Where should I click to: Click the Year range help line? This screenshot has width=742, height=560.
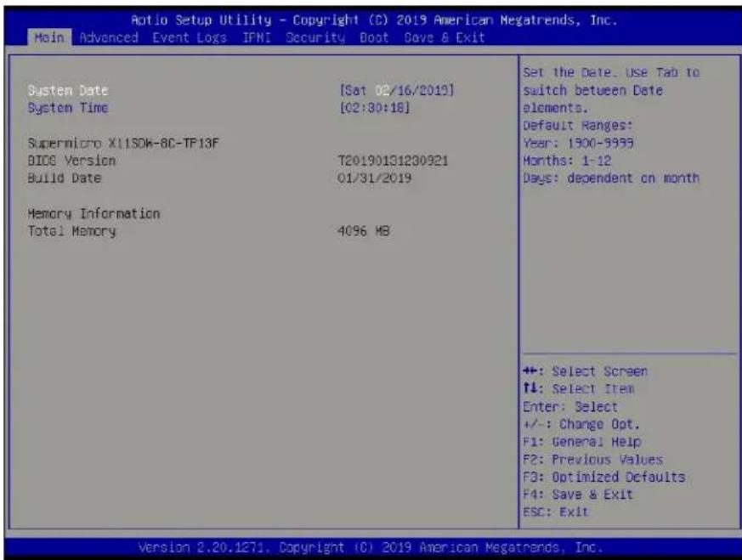pyautogui.click(x=578, y=143)
